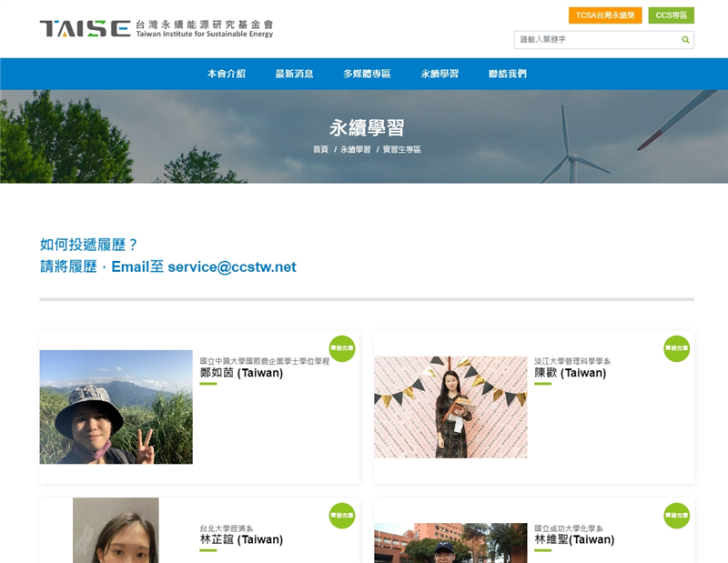Click 台北大學經濟系 text

click(x=227, y=528)
